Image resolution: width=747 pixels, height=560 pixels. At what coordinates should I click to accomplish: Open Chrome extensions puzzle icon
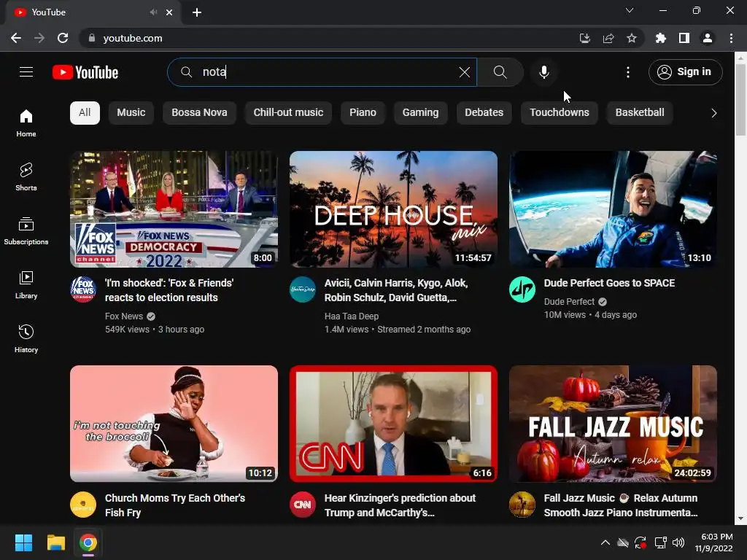(x=661, y=38)
